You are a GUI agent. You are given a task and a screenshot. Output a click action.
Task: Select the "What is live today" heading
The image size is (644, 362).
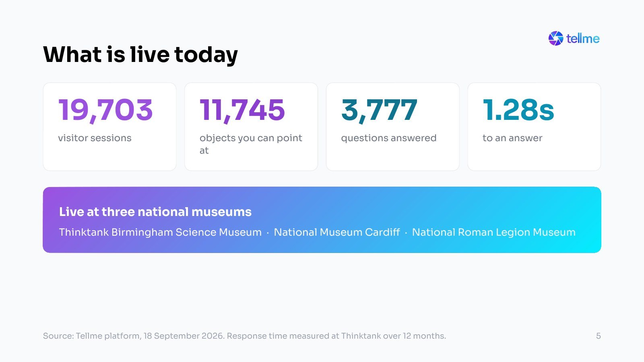coord(140,55)
